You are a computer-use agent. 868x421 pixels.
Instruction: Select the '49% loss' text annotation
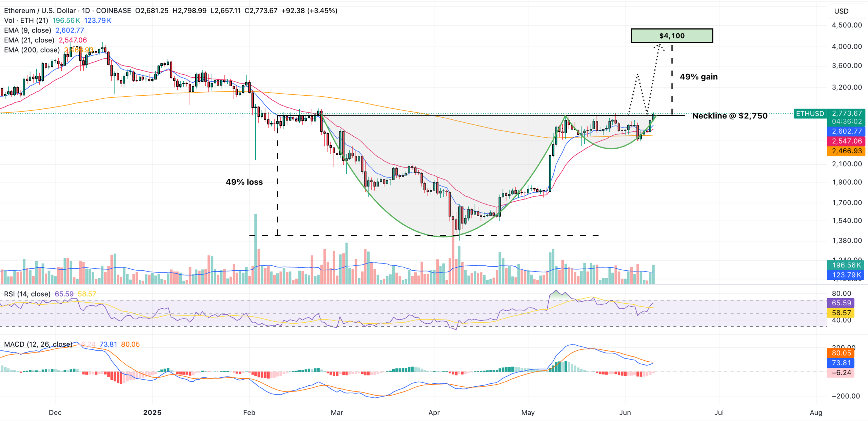tap(244, 182)
